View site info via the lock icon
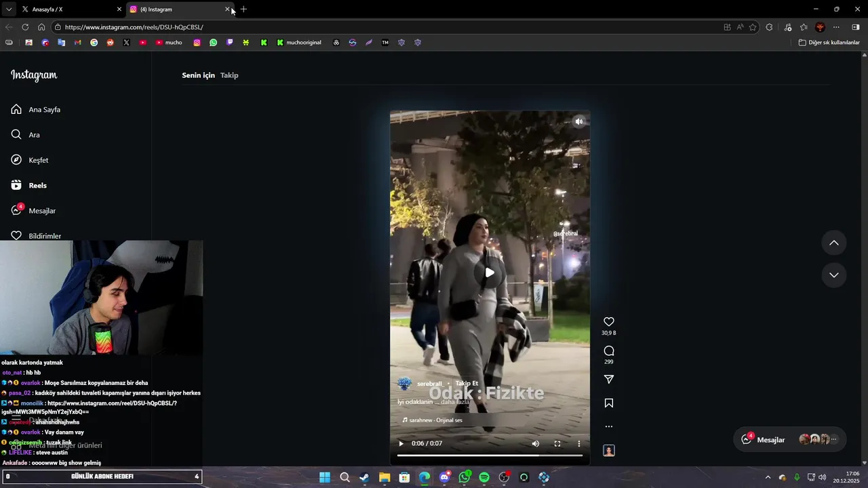The image size is (868, 488). pos(58,27)
